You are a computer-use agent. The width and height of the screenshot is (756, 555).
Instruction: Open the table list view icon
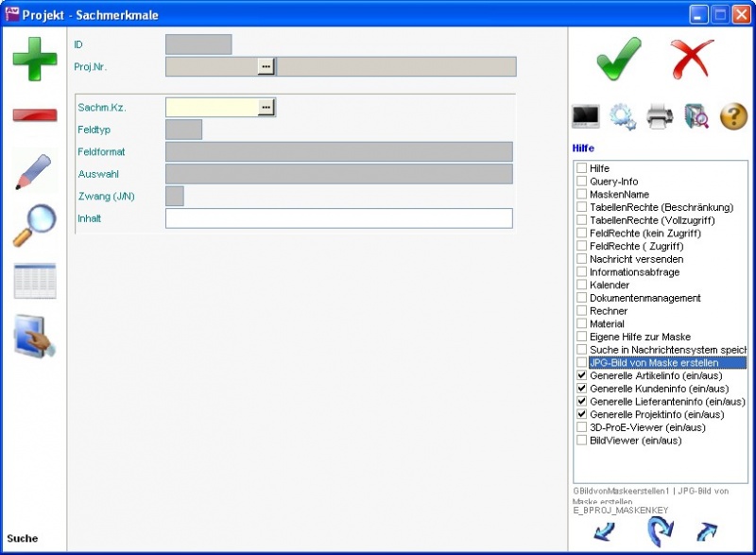34,281
